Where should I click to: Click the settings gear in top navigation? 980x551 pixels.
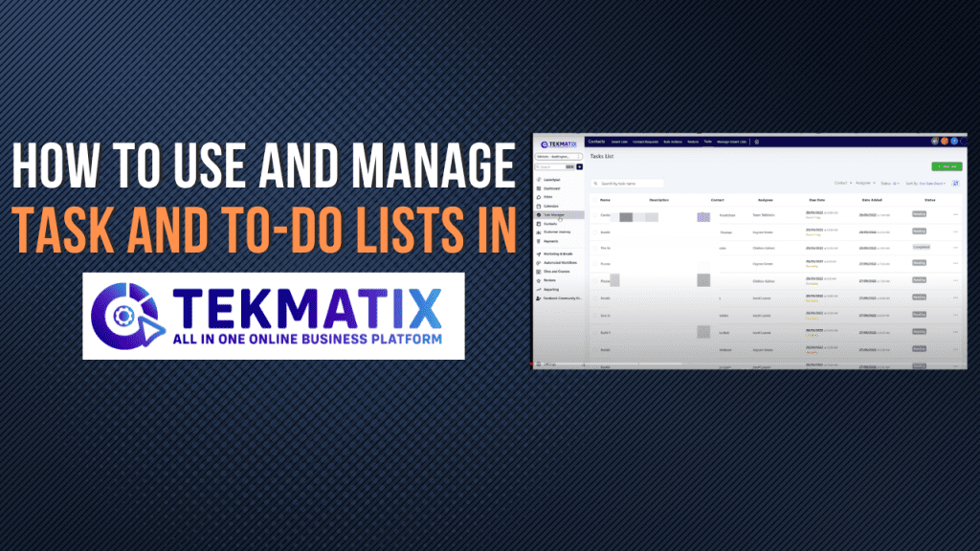(x=757, y=142)
